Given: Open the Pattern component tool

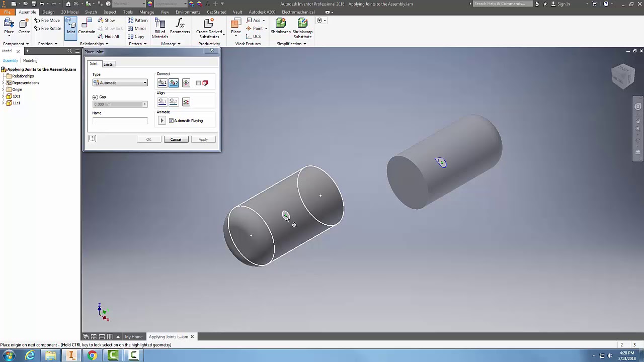Looking at the screenshot, I should tap(137, 21).
